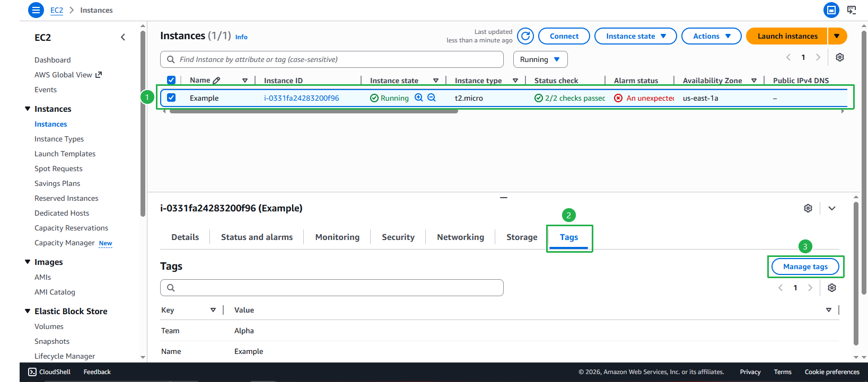868x382 pixels.
Task: Click the magnifier icon in the Tags search
Action: (x=171, y=288)
